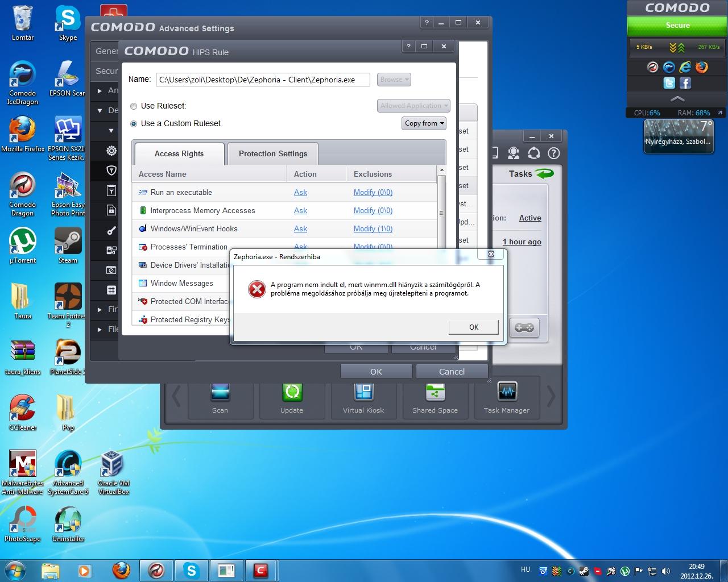Open Windows Start menu

pos(15,570)
